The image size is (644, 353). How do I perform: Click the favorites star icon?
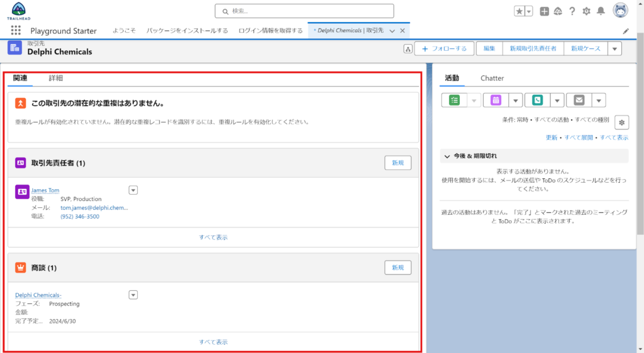519,11
